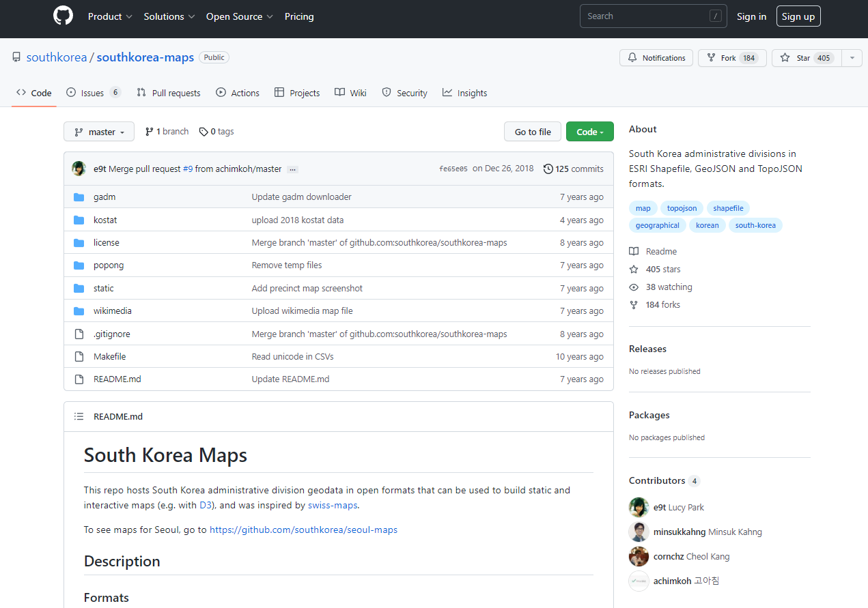Click the e9t contributor avatar
The width and height of the screenshot is (868, 608).
[639, 507]
